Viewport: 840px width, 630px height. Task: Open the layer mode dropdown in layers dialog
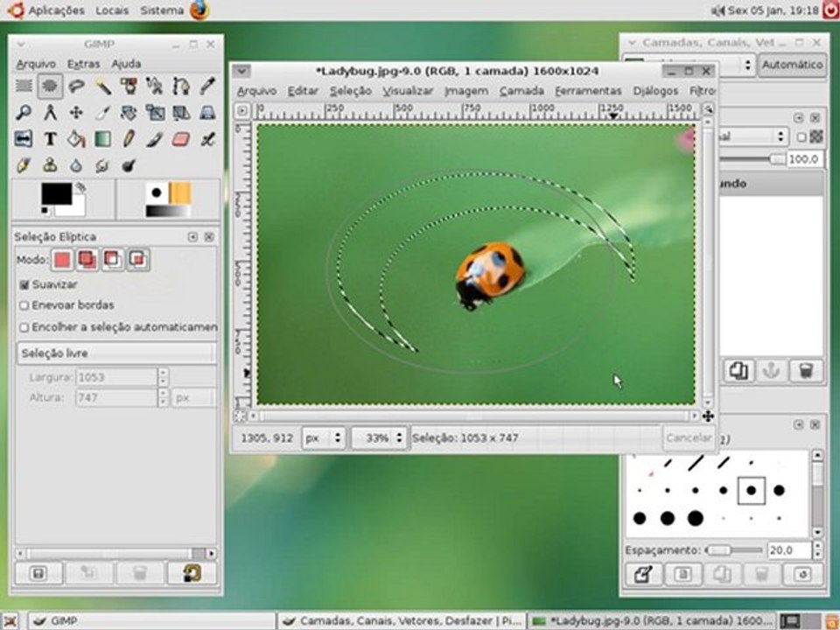pos(752,137)
